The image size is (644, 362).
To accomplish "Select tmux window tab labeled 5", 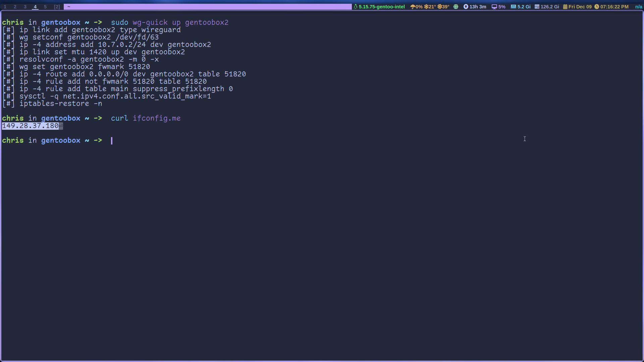I will (45, 6).
